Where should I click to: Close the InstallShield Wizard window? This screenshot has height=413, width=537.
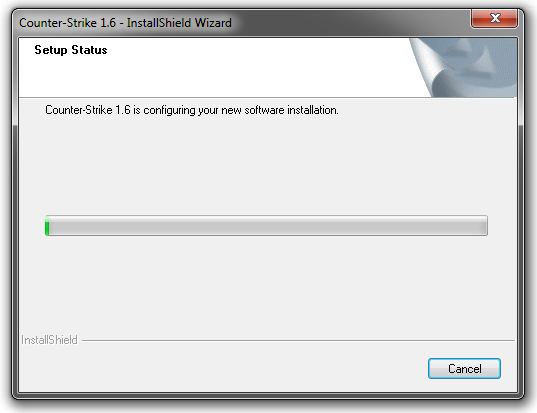[x=494, y=18]
